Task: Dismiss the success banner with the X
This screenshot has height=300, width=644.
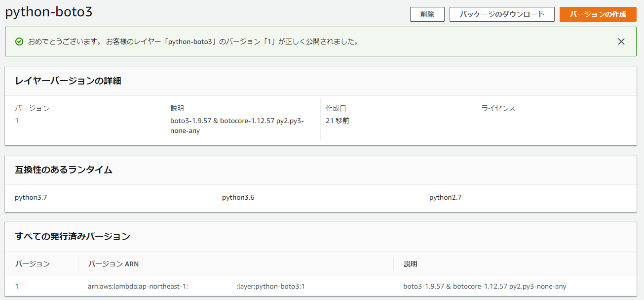Action: [x=621, y=42]
